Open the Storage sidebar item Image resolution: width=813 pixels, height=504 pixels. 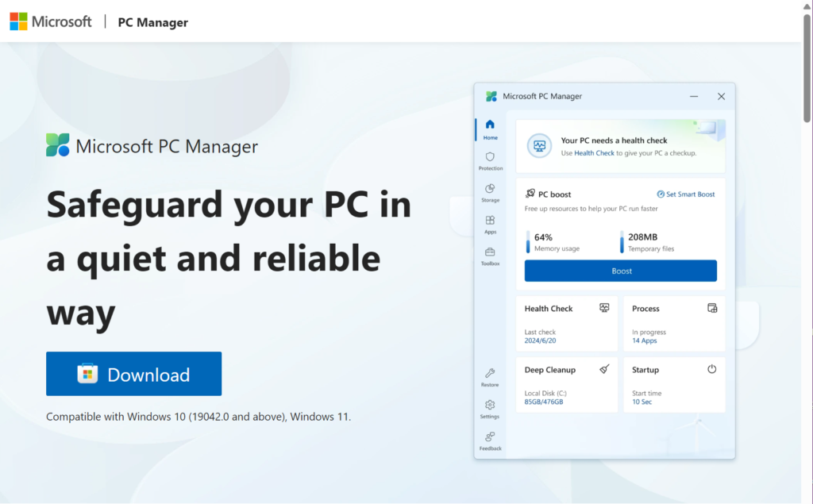tap(490, 192)
